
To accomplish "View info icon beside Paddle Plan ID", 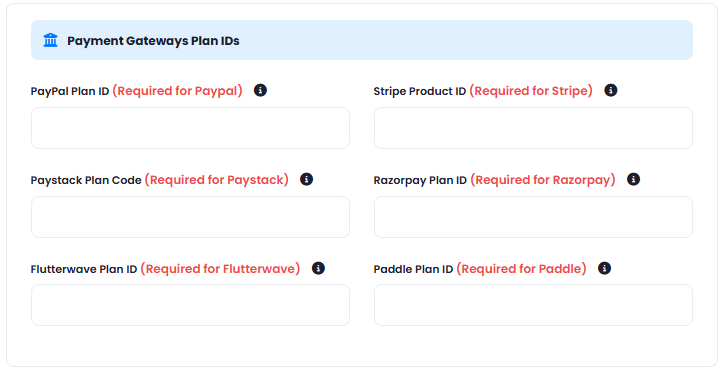I will pyautogui.click(x=604, y=268).
